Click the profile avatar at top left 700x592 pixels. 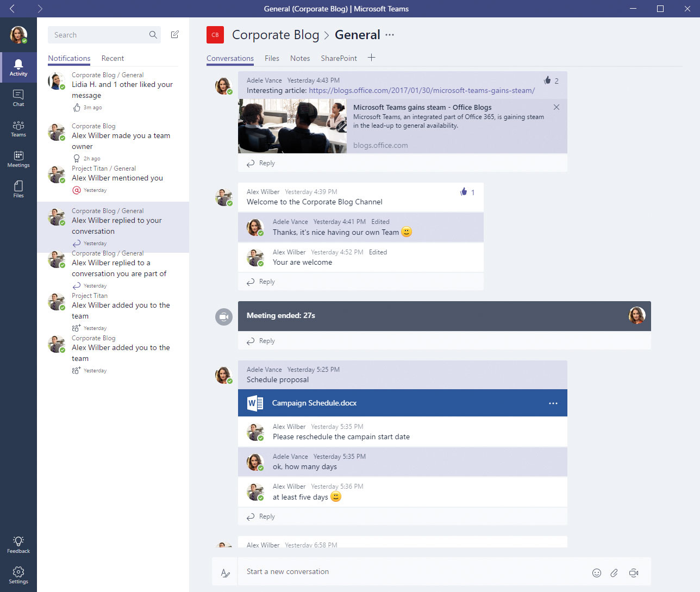(x=18, y=35)
